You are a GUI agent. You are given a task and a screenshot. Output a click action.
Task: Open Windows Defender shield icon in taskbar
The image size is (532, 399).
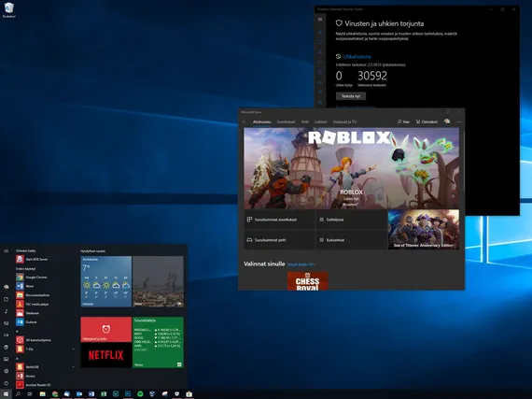pos(176,394)
